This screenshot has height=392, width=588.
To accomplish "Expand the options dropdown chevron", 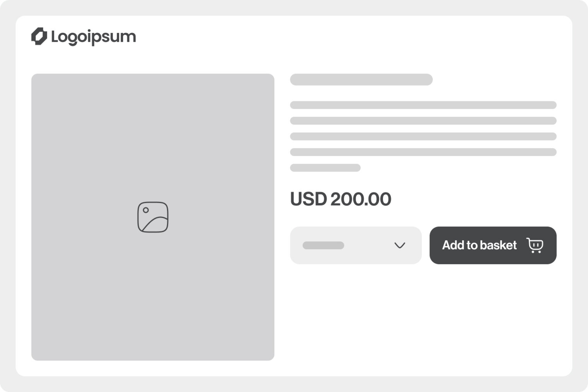I will pos(399,245).
